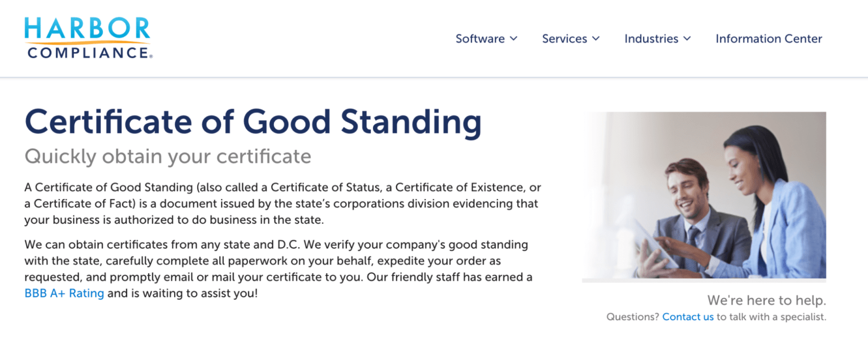868x358 pixels.
Task: Expand the Services dropdown chevron
Action: coord(596,38)
